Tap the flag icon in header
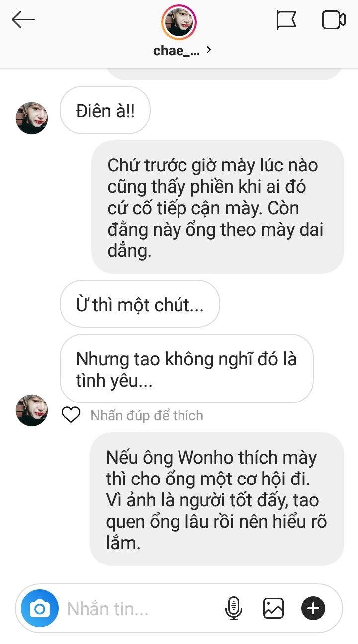 click(x=286, y=20)
